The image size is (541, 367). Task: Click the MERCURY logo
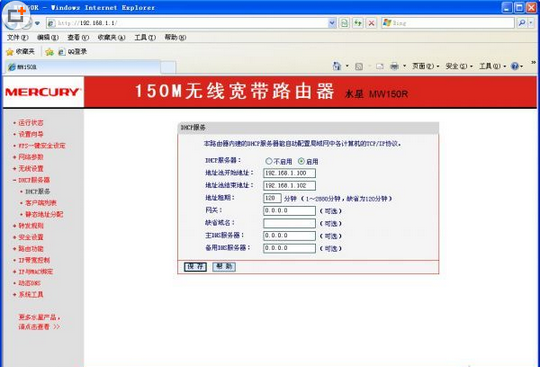pos(43,92)
